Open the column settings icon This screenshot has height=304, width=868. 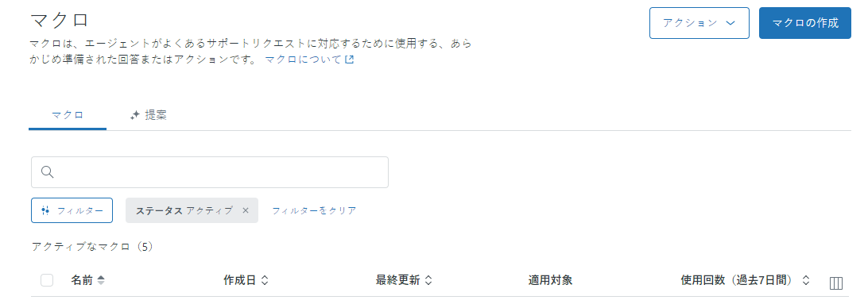coord(836,283)
